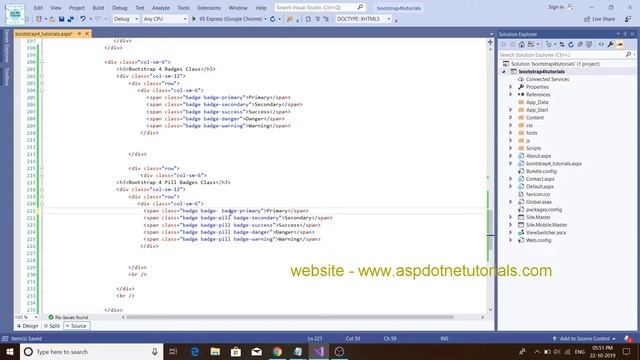Click split editor plus icon above scrollbar
Viewport: 640px width, 360px height.
(x=490, y=42)
